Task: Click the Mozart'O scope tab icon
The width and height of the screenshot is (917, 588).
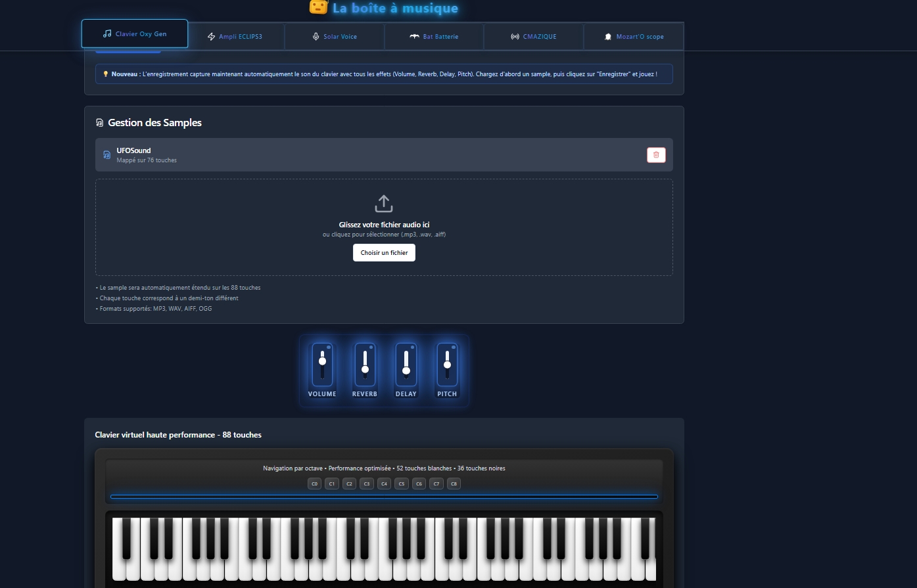Action: pyautogui.click(x=608, y=37)
